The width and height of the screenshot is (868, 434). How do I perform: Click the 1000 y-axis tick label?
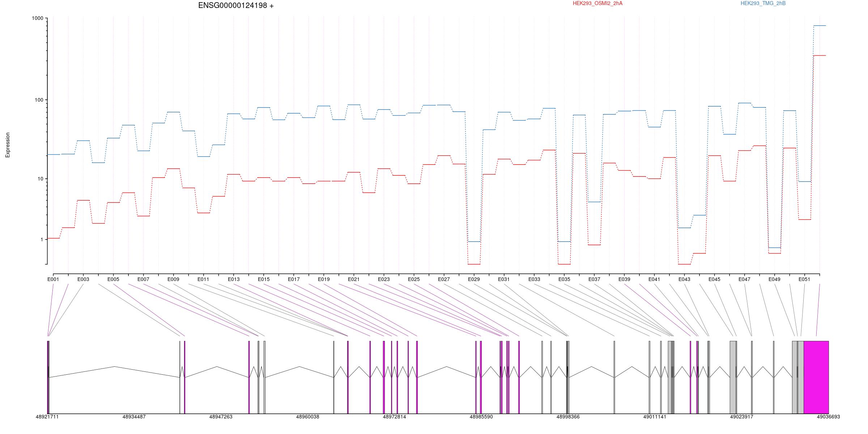coord(38,18)
